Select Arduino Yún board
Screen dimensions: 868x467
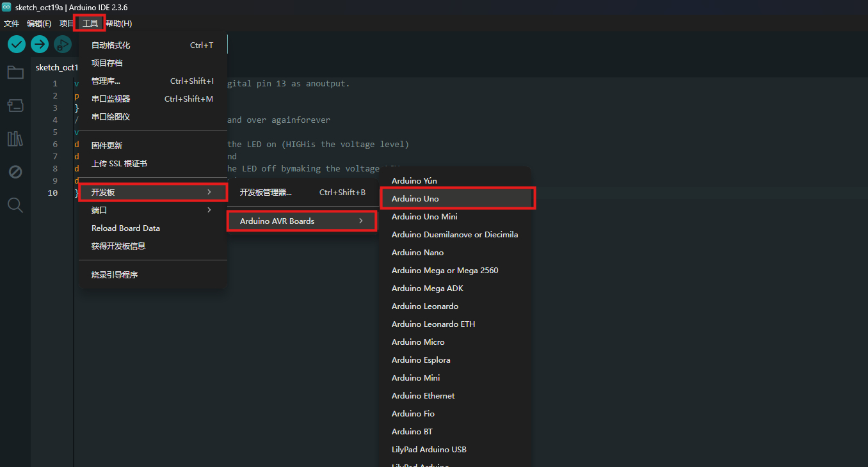pyautogui.click(x=455, y=181)
